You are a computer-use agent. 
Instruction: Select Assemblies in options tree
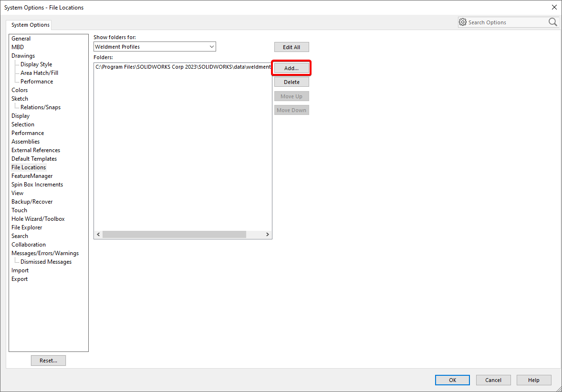coord(25,142)
